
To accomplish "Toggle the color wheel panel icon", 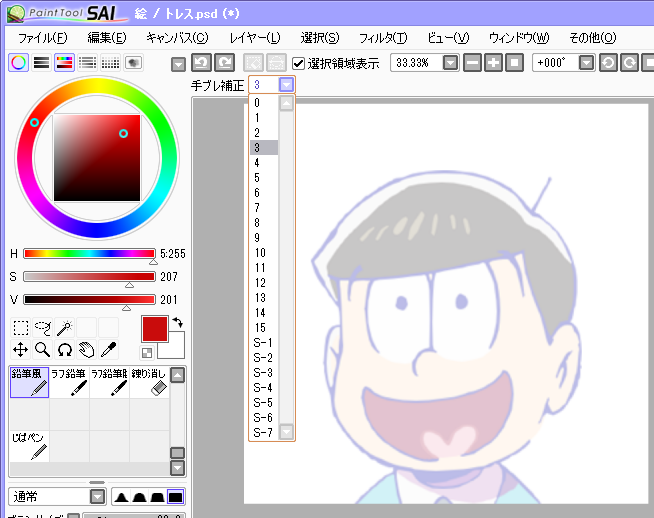I will (18, 63).
